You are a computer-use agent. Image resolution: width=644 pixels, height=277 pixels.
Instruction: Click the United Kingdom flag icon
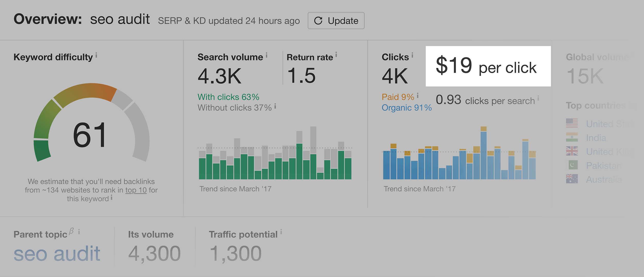(x=572, y=151)
